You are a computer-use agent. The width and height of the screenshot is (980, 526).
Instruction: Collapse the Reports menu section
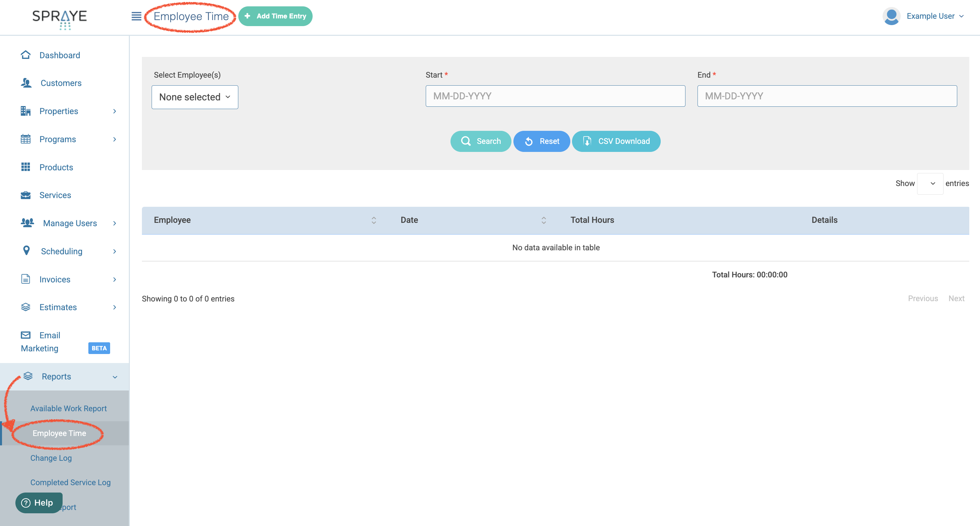[x=114, y=377]
